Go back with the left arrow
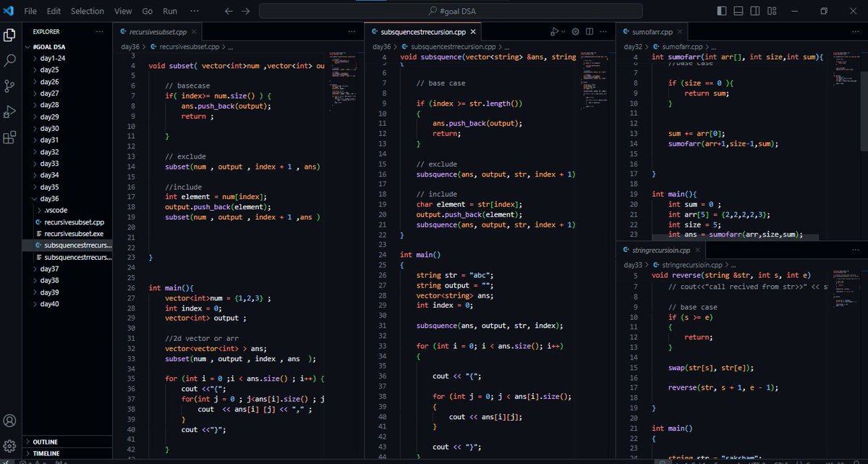 pos(229,11)
